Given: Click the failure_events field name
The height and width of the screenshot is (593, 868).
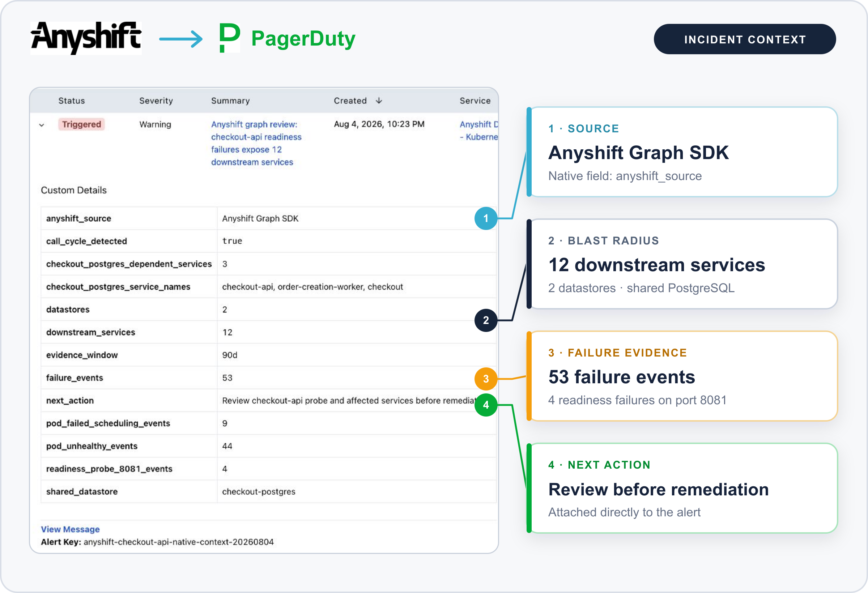Looking at the screenshot, I should (x=75, y=378).
